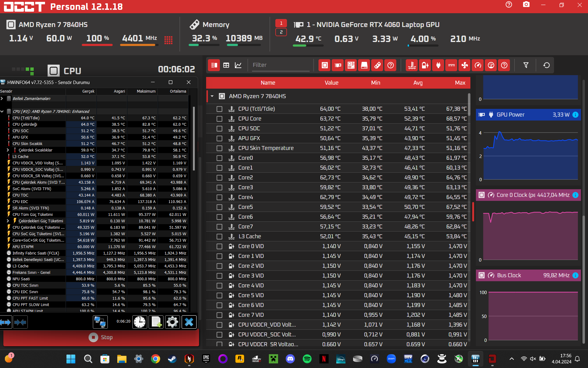The width and height of the screenshot is (588, 368).
Task: Sort by the Max column header
Action: [x=460, y=83]
